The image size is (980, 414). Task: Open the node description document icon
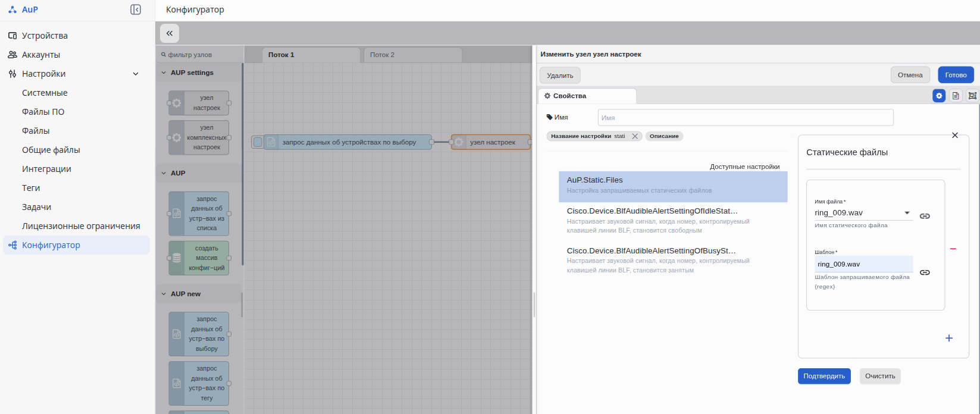click(x=956, y=95)
